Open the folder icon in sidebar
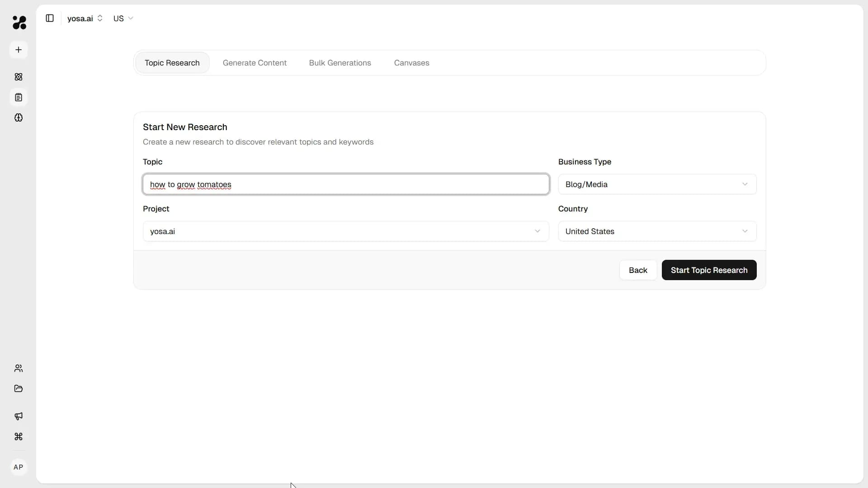 click(x=19, y=389)
